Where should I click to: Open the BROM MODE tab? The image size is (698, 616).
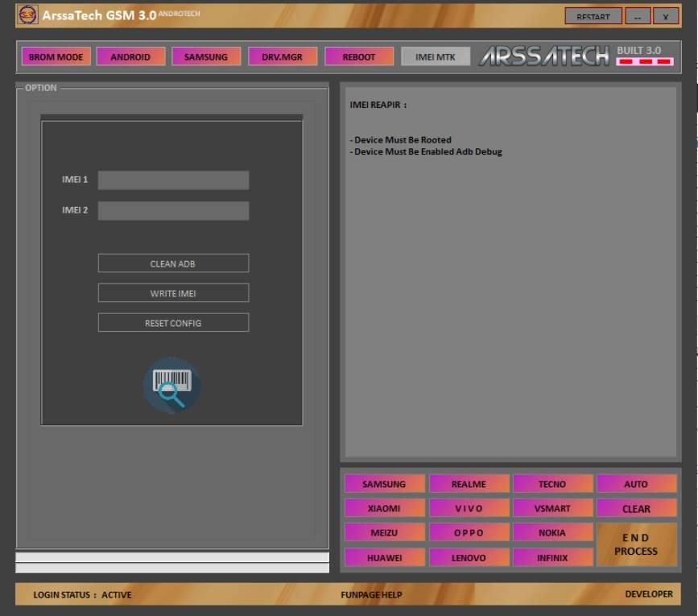pyautogui.click(x=56, y=57)
